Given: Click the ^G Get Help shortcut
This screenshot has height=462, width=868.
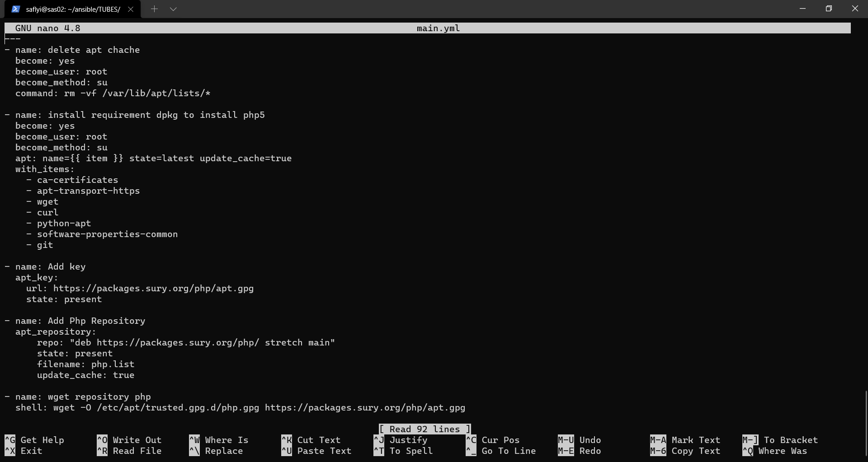Looking at the screenshot, I should [34, 440].
